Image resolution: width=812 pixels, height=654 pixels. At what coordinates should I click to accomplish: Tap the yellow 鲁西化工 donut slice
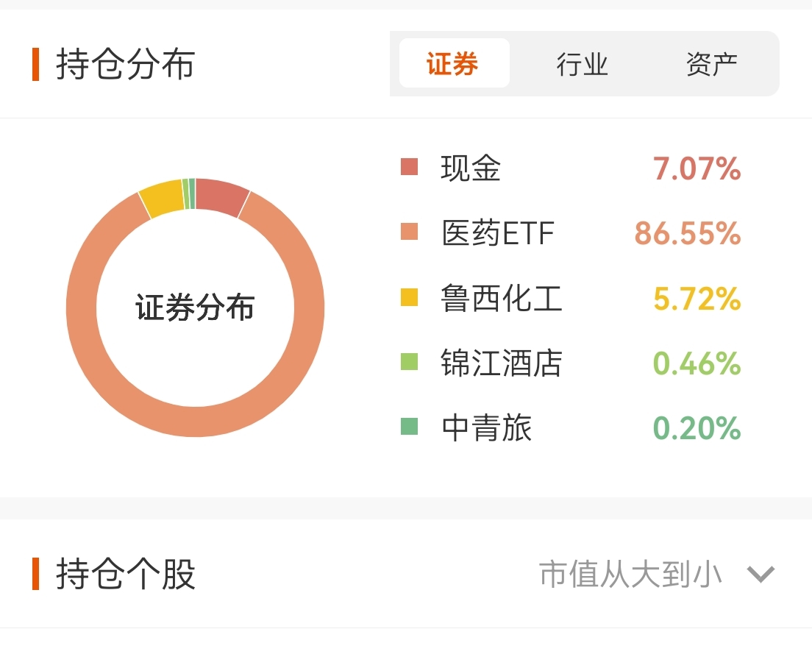point(162,199)
